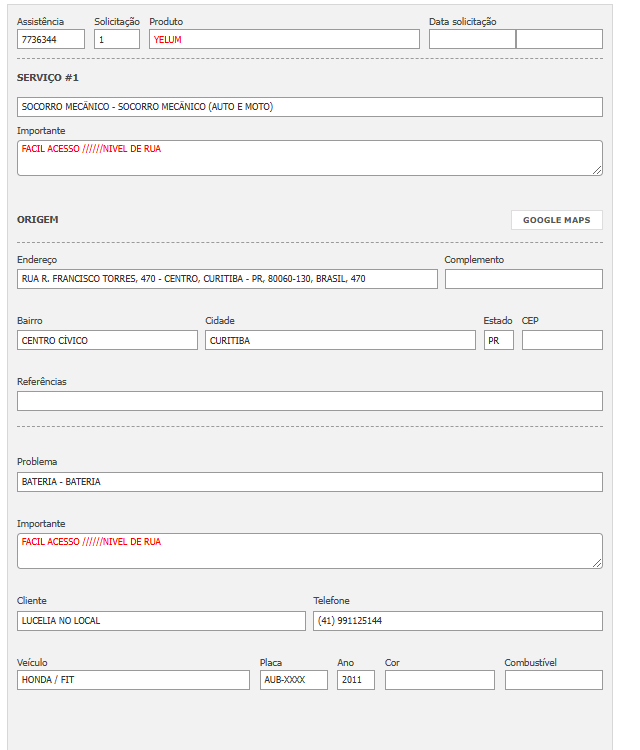Select the Cliente name field
The width and height of the screenshot is (640, 750).
(x=161, y=621)
